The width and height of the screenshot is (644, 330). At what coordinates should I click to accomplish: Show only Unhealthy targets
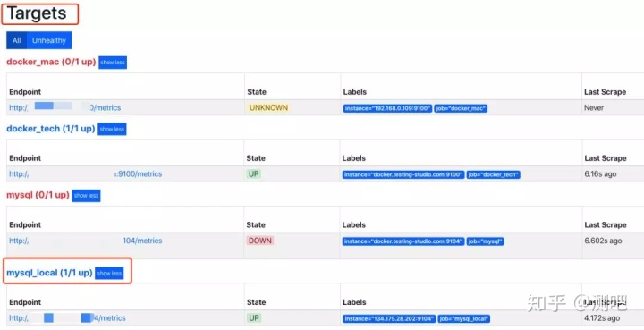(49, 40)
